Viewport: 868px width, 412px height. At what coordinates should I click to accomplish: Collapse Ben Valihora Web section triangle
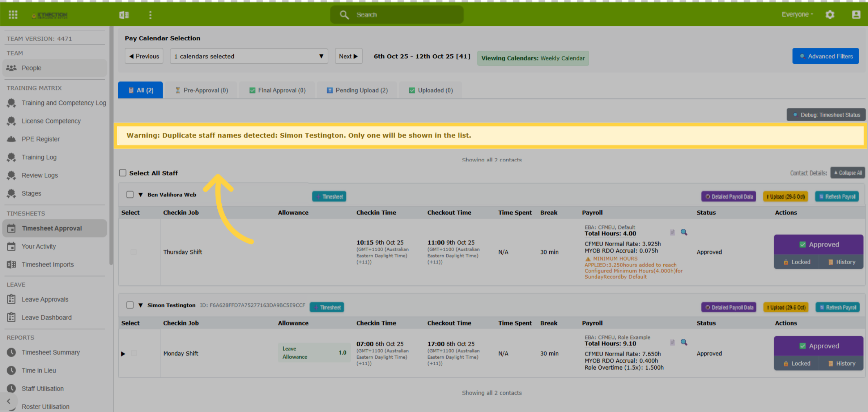coord(141,195)
